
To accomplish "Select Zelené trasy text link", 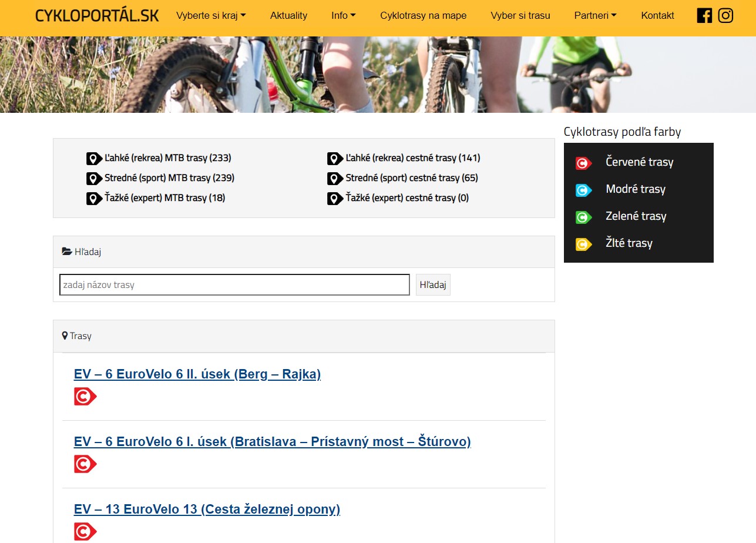I will (x=636, y=216).
